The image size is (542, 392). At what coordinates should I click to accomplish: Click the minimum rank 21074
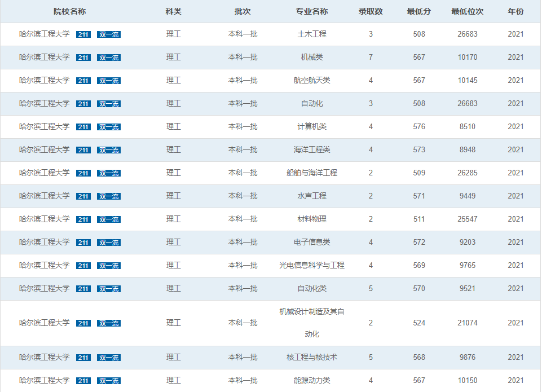[x=468, y=323]
